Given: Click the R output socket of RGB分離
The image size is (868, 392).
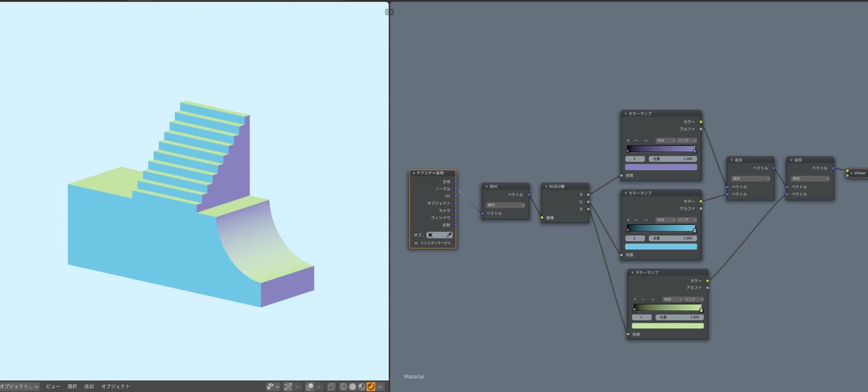Looking at the screenshot, I should (588, 195).
